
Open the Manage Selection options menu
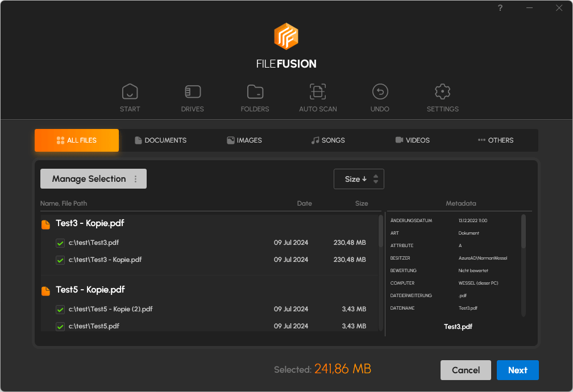point(135,178)
